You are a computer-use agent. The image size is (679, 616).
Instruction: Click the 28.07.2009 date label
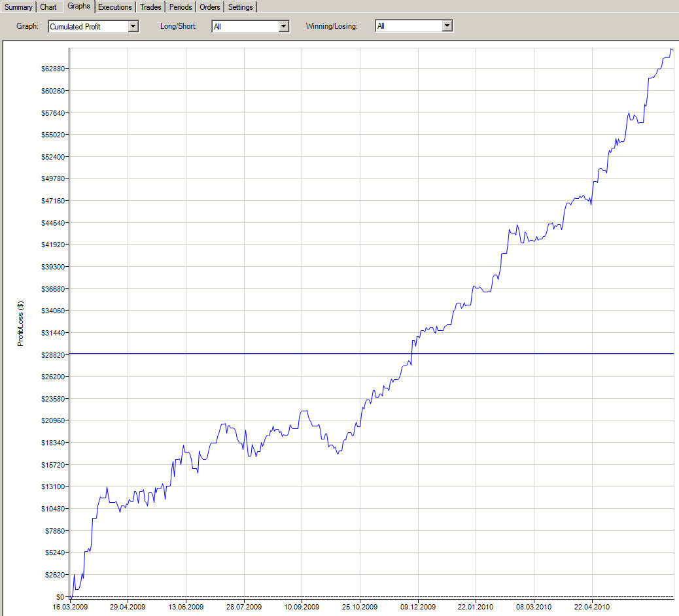point(244,607)
